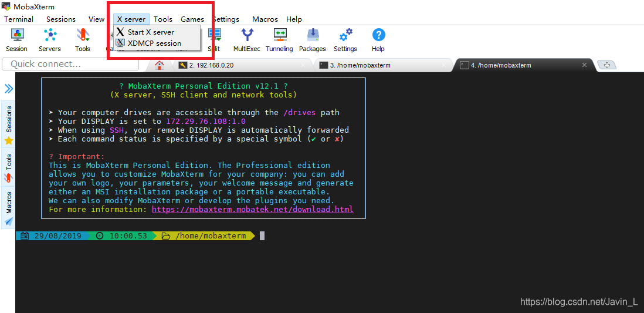Open the Terminal menu
644x313 pixels.
coord(19,19)
